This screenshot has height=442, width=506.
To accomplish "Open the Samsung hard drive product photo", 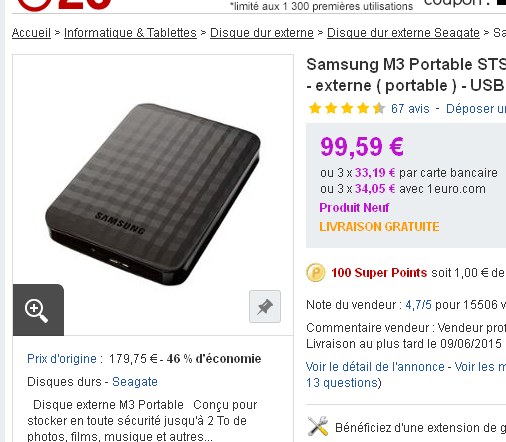I will pyautogui.click(x=153, y=194).
